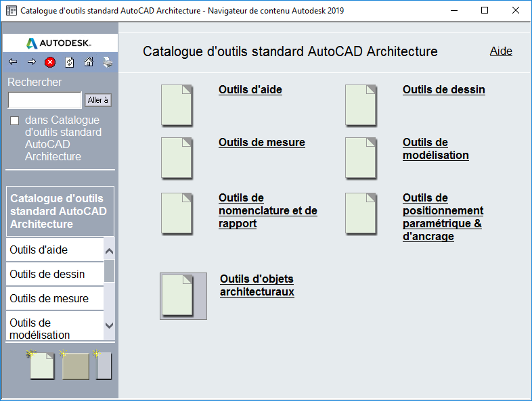532x401 pixels.
Task: Go to home via house icon
Action: point(89,62)
